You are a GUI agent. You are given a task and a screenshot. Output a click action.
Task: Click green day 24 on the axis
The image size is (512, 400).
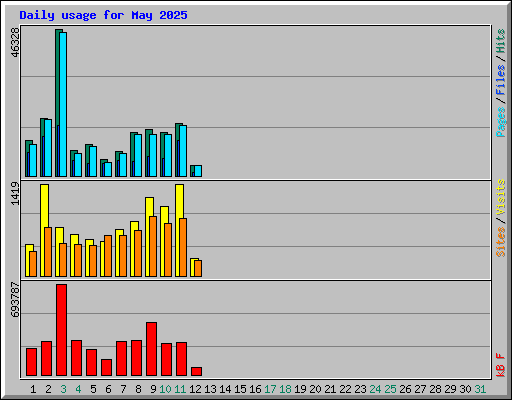pos(375,389)
